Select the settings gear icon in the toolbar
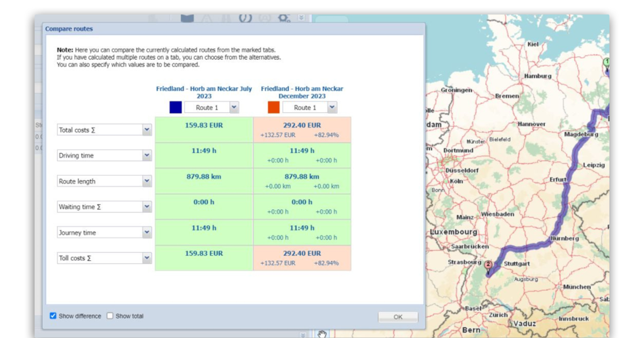 [x=283, y=18]
